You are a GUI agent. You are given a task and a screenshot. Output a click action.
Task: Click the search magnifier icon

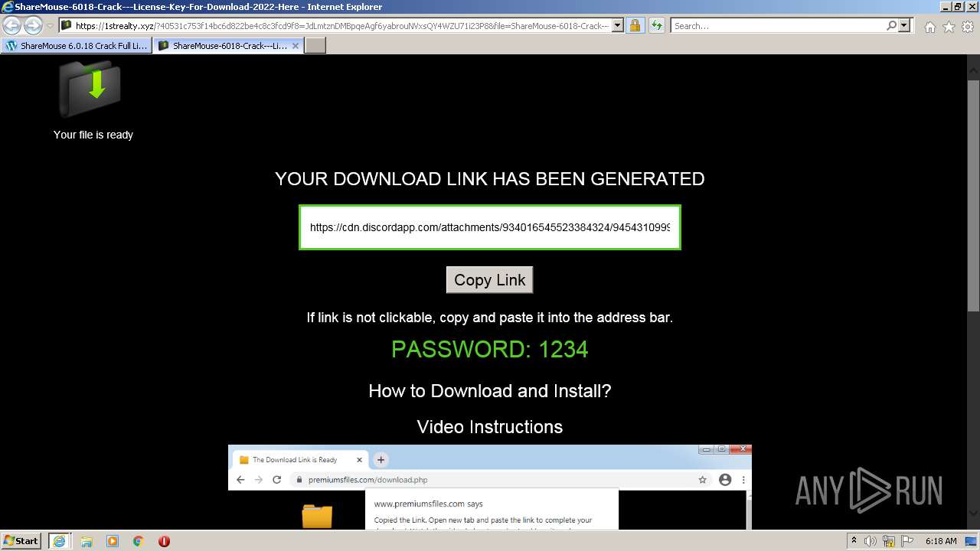pyautogui.click(x=891, y=26)
